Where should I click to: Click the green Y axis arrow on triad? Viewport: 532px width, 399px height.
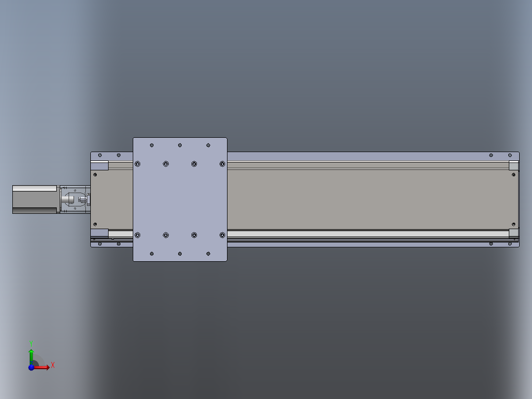pyautogui.click(x=31, y=357)
